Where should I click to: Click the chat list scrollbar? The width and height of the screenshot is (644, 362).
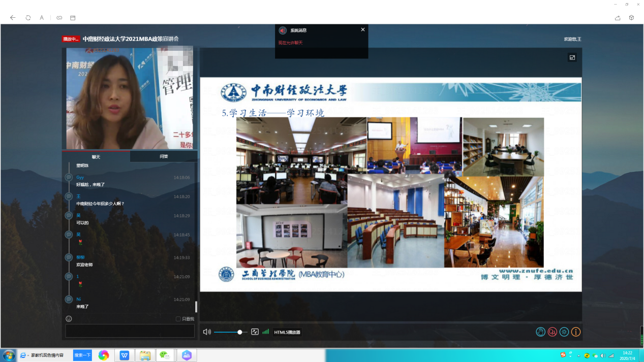pyautogui.click(x=196, y=307)
